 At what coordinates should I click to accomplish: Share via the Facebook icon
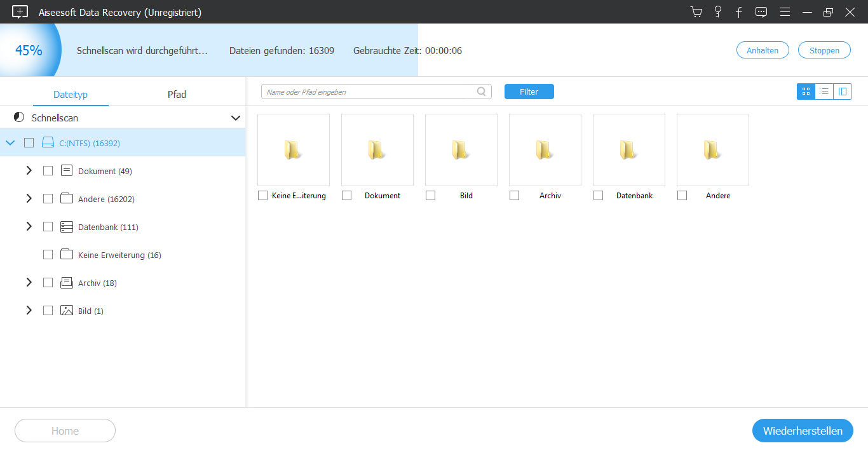click(x=739, y=11)
